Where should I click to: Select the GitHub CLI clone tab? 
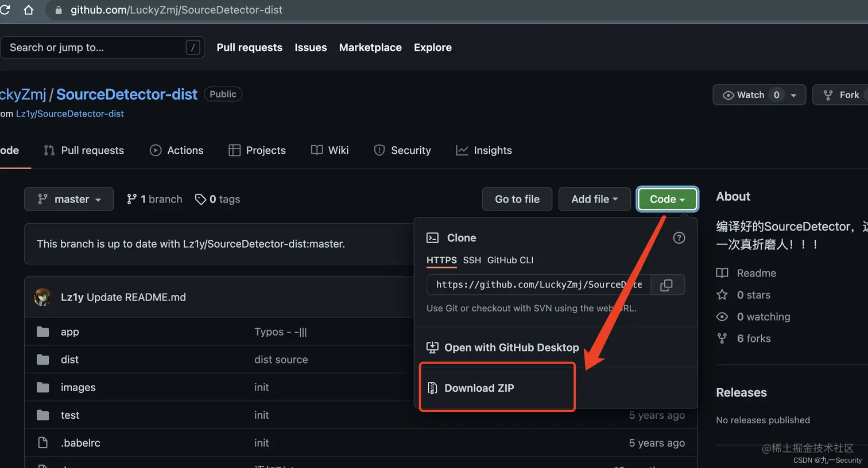coord(510,260)
